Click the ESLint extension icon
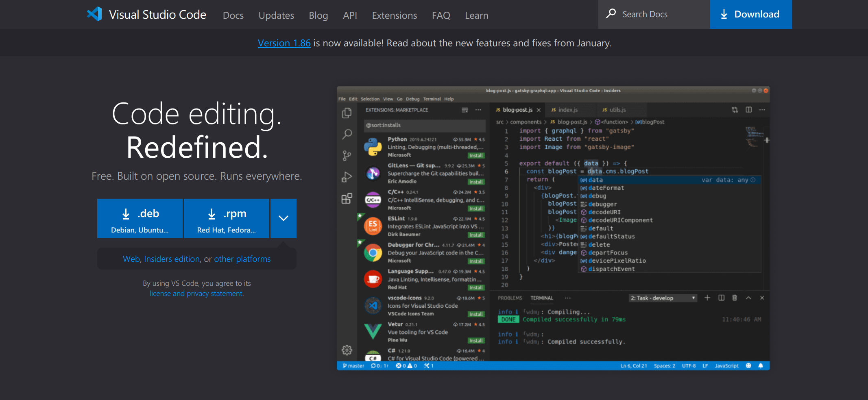The image size is (868, 400). click(x=373, y=226)
